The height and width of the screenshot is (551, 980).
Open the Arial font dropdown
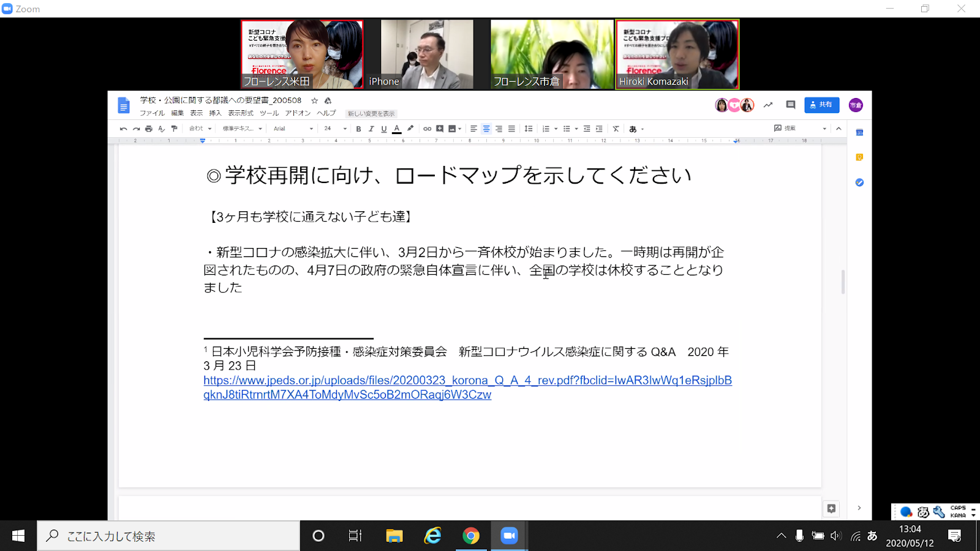293,129
